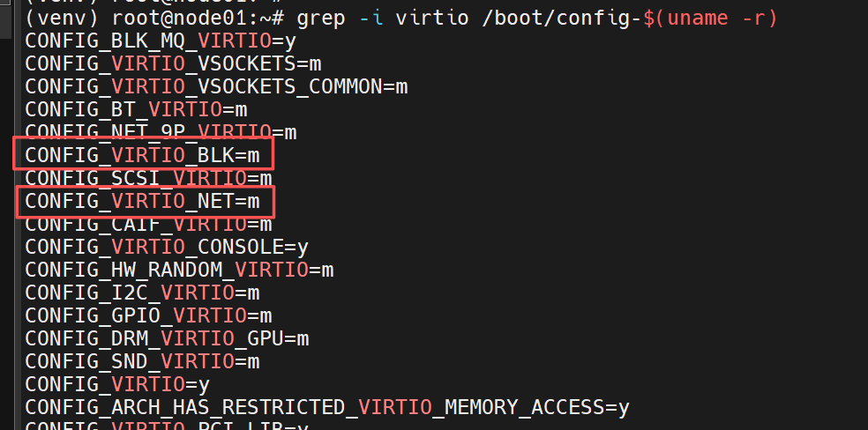This screenshot has width=868, height=430.
Task: Click the CONFIG_GPIO_VIRTIO=m line
Action: (x=148, y=315)
